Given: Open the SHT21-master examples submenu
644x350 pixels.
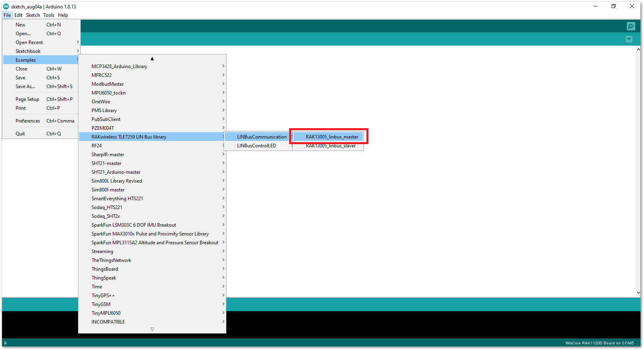Looking at the screenshot, I should (152, 163).
